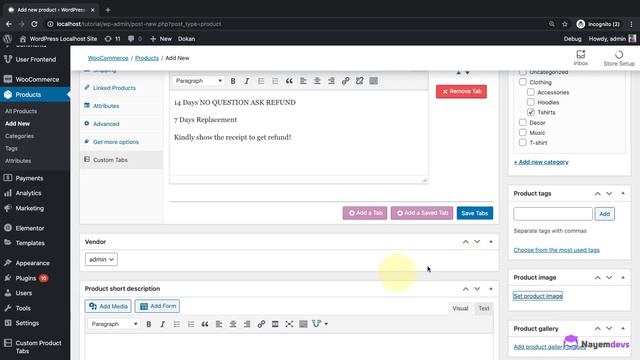
Task: Insert read more tag in short description
Action: coord(275,324)
